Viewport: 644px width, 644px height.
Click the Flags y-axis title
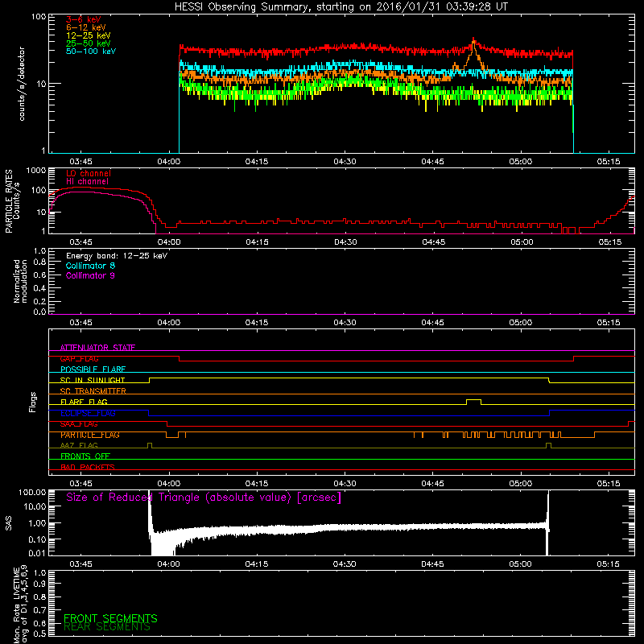[x=33, y=402]
